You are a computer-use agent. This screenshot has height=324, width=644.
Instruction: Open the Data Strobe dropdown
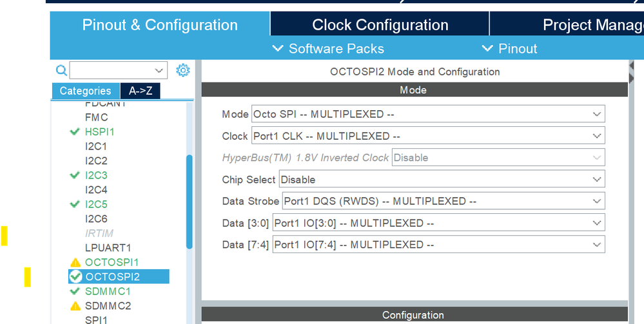coord(444,201)
